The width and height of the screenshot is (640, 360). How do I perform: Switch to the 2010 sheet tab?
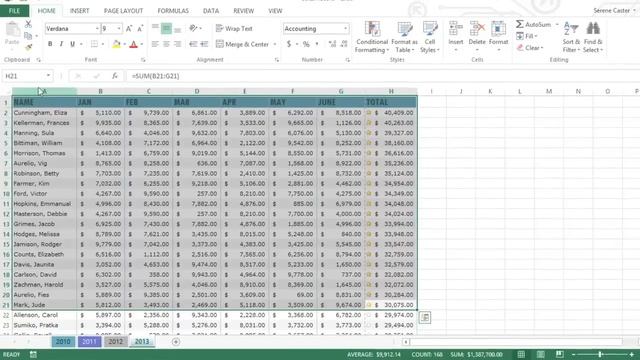[63, 342]
